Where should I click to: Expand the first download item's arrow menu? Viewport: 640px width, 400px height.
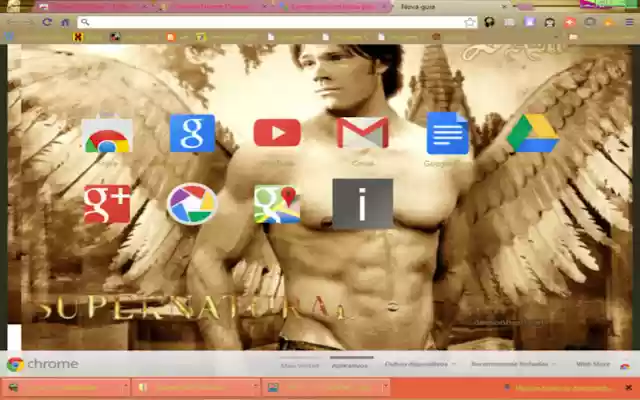pos(125,386)
